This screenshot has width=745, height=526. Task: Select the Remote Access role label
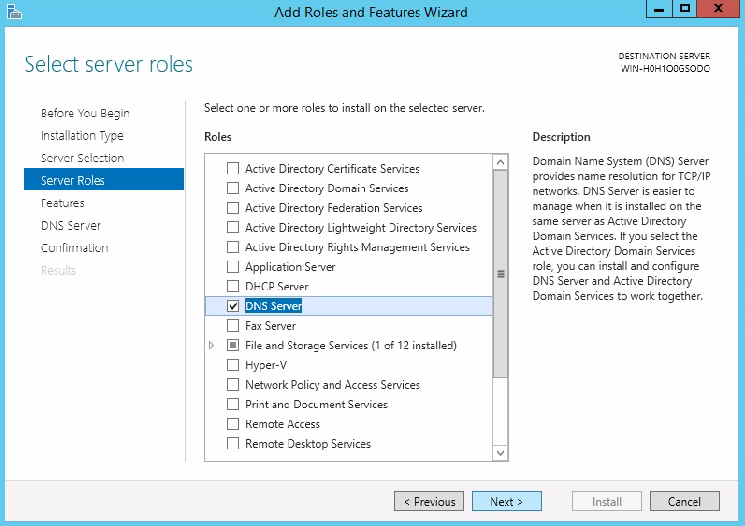(282, 424)
